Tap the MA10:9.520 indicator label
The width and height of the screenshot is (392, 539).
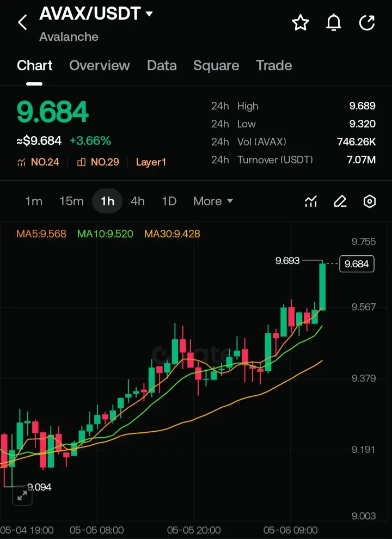(x=105, y=234)
